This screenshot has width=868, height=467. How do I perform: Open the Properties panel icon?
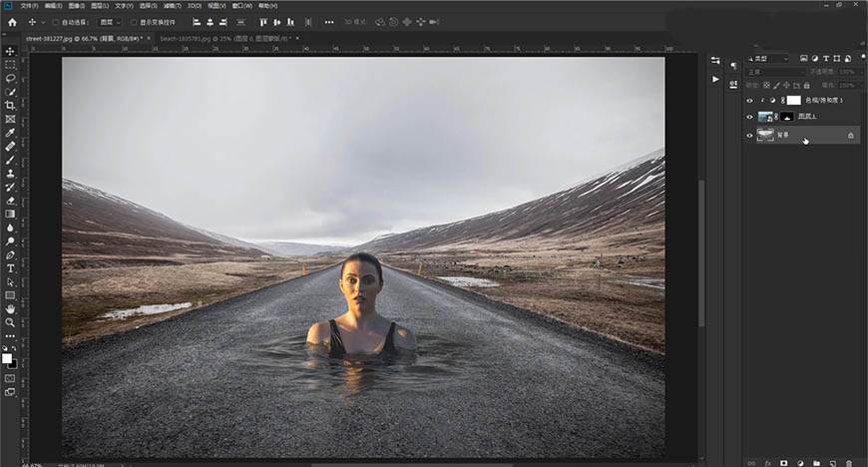pyautogui.click(x=715, y=61)
